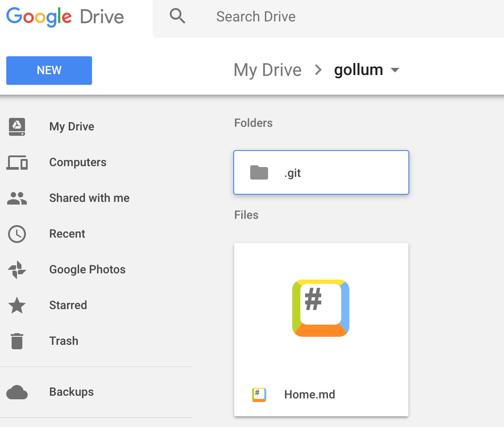This screenshot has width=504, height=427.
Task: Click the search magnifier icon
Action: pyautogui.click(x=177, y=16)
